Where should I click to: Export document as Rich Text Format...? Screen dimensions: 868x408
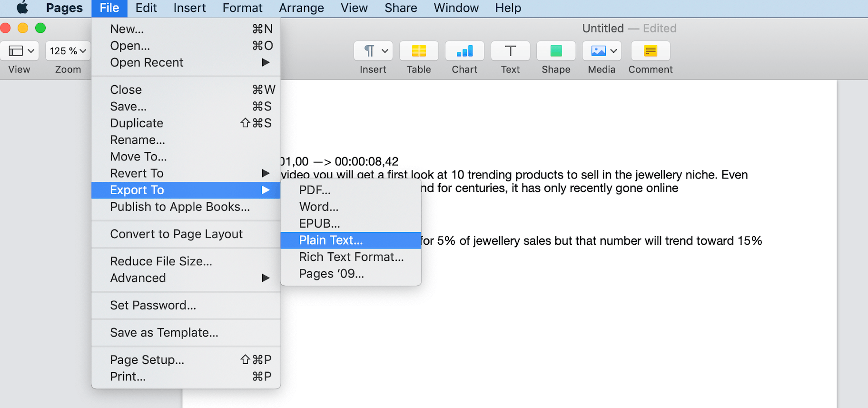tap(351, 257)
